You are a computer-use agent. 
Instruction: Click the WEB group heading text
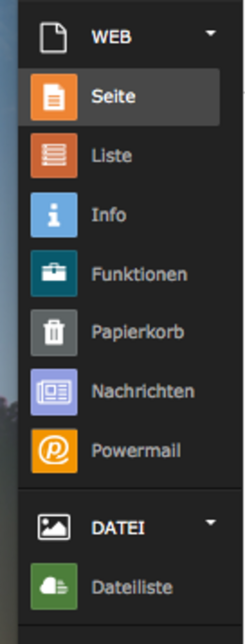[x=111, y=37]
